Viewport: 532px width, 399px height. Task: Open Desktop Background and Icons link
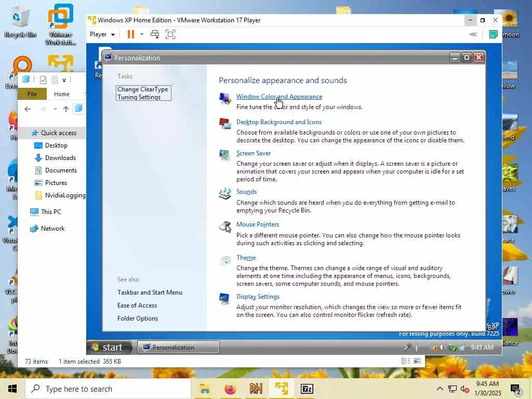[279, 122]
